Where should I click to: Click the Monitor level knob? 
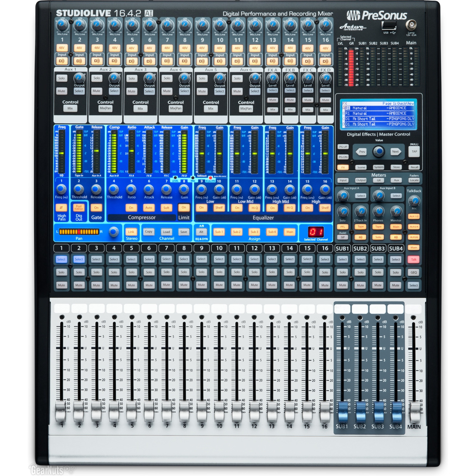coord(396,212)
